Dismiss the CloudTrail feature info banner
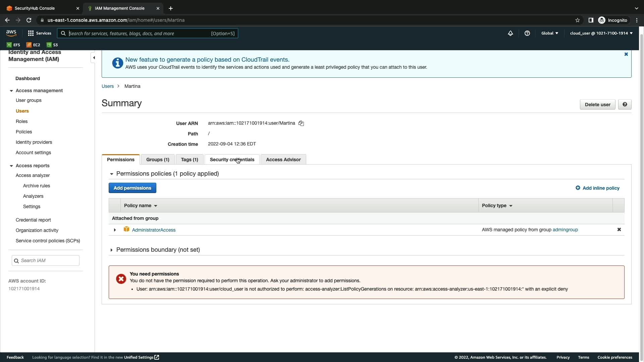Image resolution: width=644 pixels, height=362 pixels. (x=626, y=54)
